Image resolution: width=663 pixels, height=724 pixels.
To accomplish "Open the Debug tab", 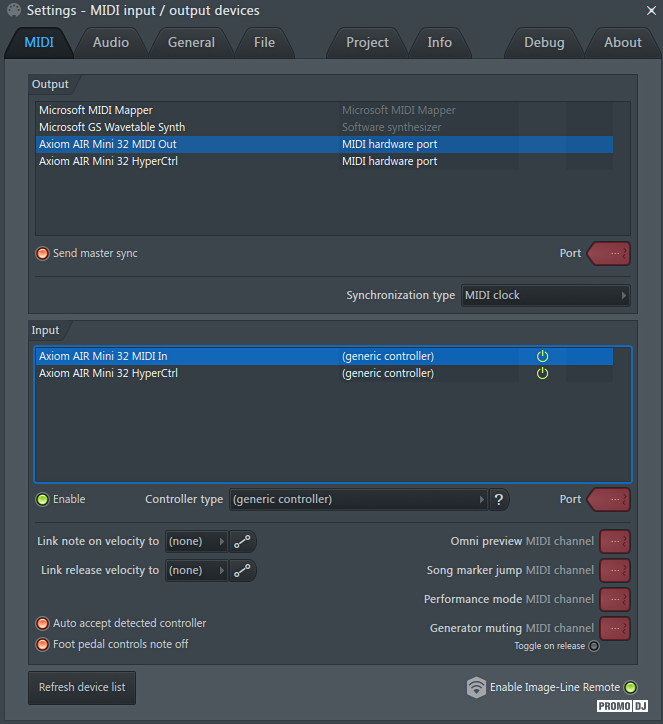I will pos(544,42).
